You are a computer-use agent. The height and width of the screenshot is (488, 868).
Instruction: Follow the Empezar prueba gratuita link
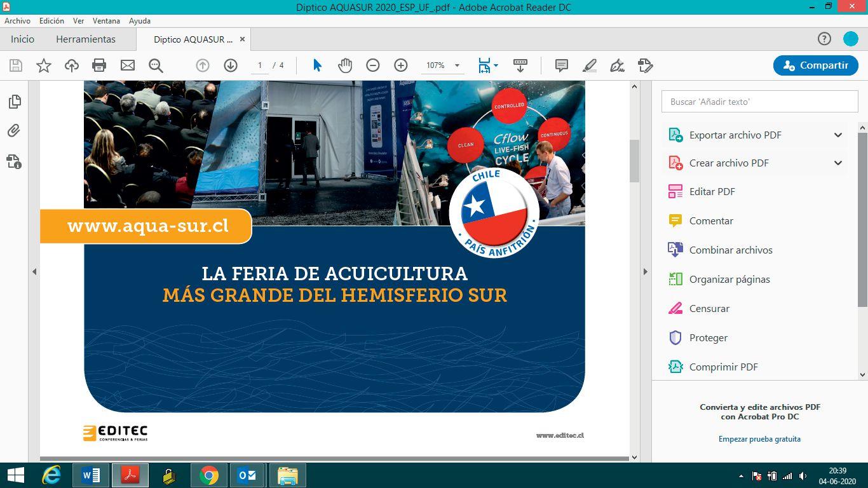(x=759, y=439)
